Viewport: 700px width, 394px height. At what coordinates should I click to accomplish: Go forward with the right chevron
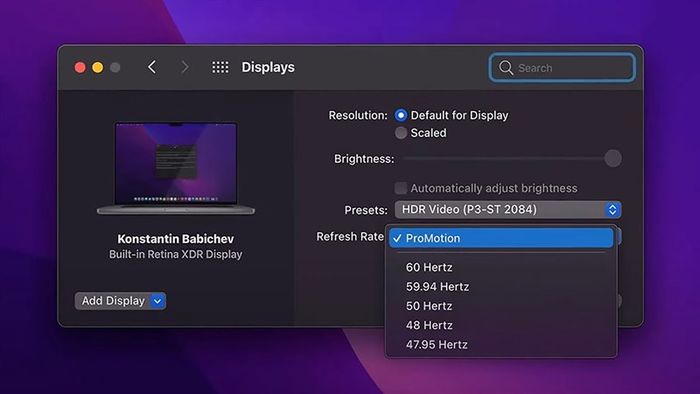(184, 67)
